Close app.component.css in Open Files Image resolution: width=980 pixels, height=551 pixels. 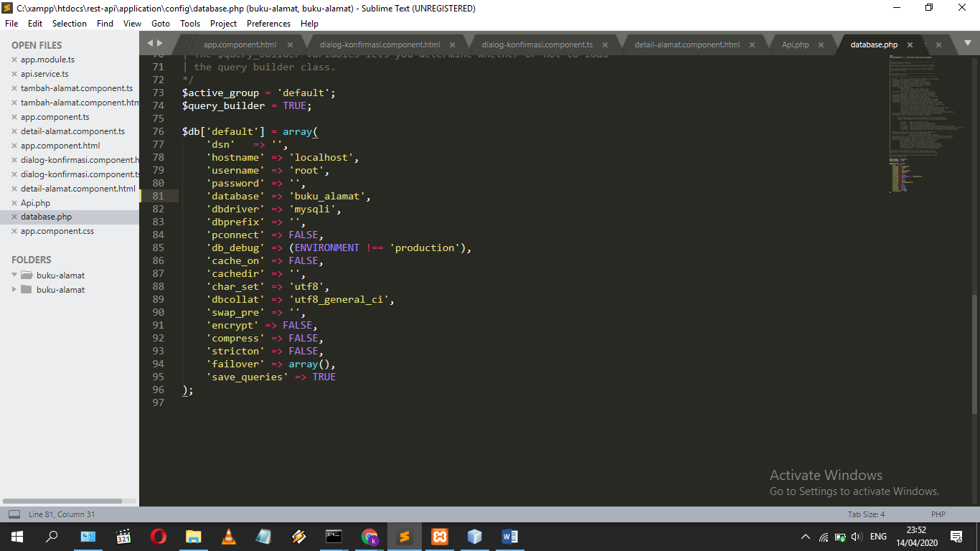14,231
